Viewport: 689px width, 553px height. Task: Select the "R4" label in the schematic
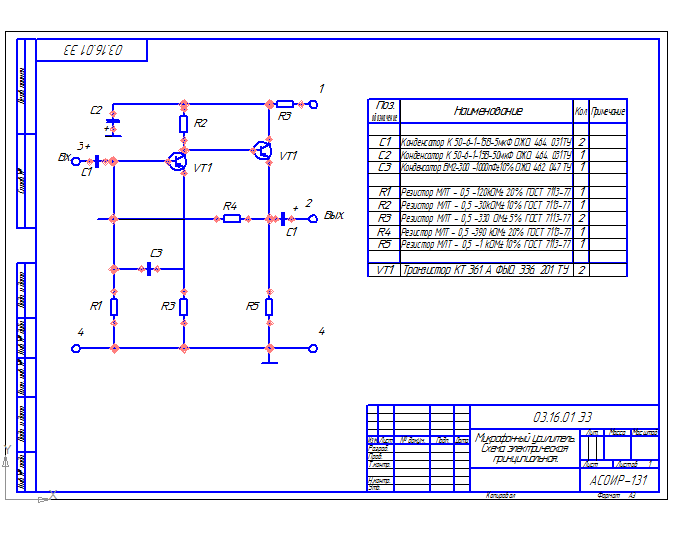230,206
